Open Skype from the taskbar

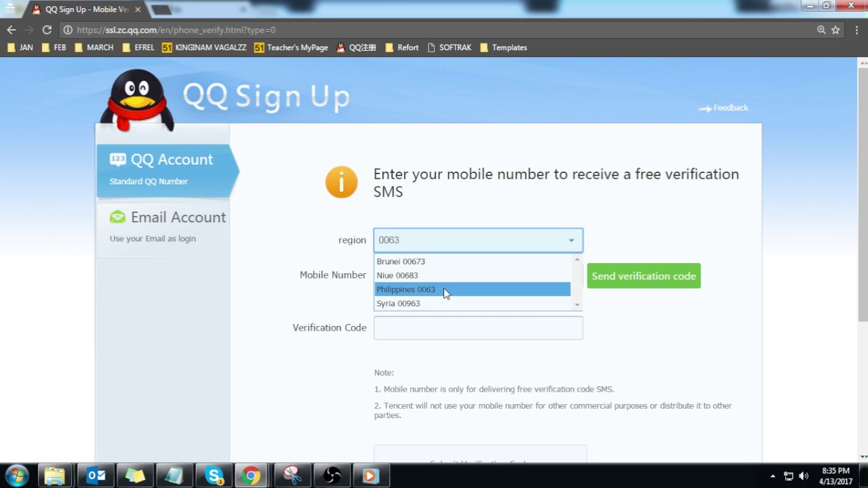(x=214, y=476)
